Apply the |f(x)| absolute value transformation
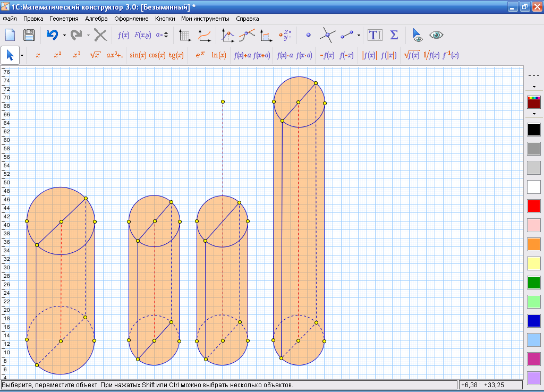544x392 pixels. (369, 55)
